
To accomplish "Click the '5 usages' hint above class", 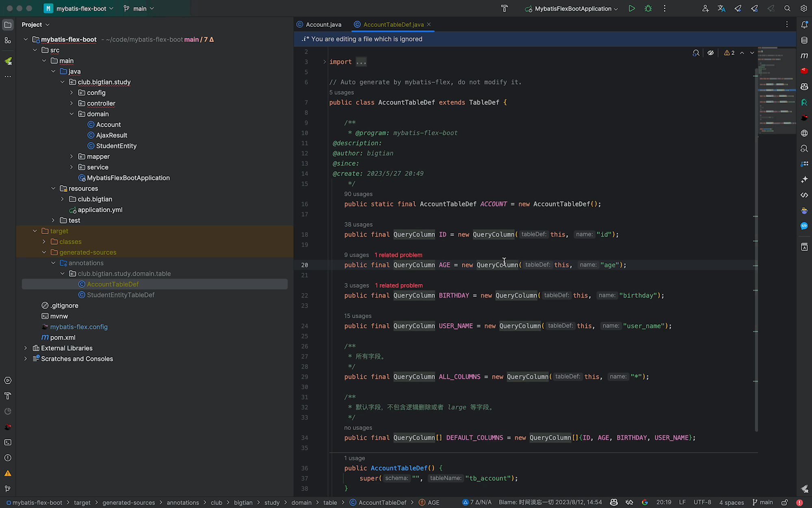I will tap(341, 92).
